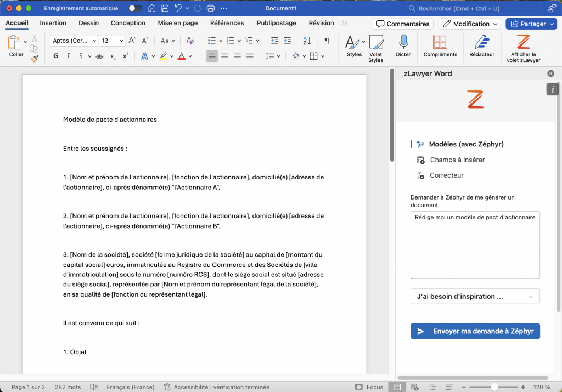Viewport: 562px width, 392px height.
Task: Click Afficher le volet zLawyer icon
Action: point(523,43)
